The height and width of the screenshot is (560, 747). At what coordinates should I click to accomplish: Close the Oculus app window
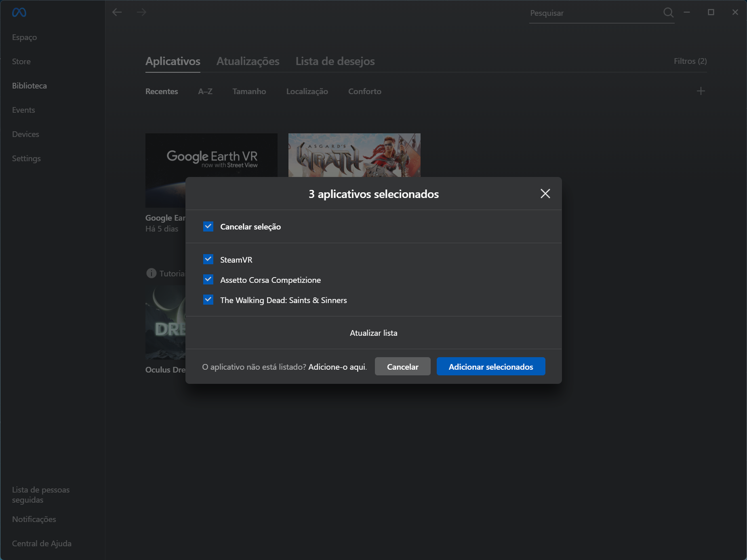tap(735, 12)
